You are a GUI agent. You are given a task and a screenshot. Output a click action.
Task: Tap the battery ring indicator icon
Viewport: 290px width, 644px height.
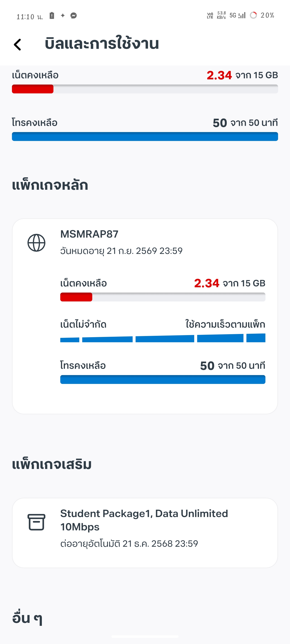[x=253, y=15]
